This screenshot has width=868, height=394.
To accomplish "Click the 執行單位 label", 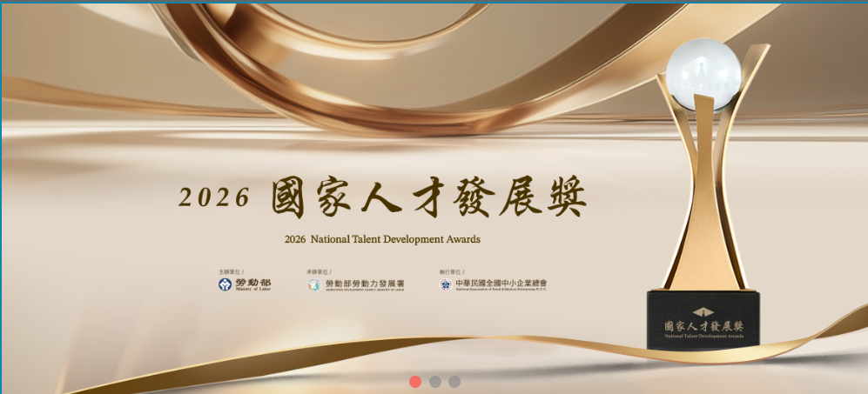I will point(452,271).
